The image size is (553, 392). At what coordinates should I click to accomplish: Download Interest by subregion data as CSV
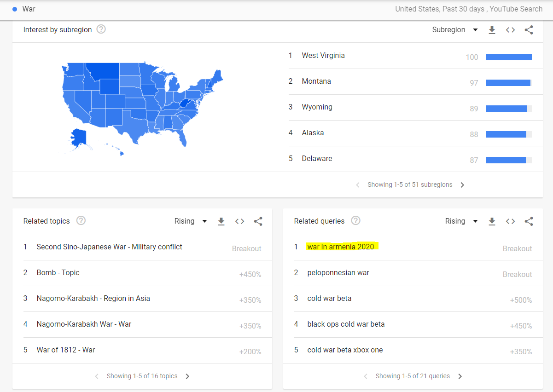[492, 30]
